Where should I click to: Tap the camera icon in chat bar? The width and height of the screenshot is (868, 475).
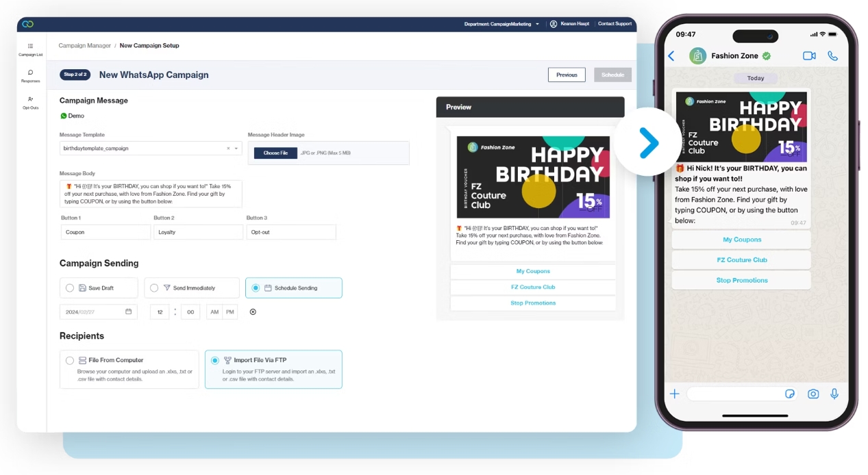point(813,394)
